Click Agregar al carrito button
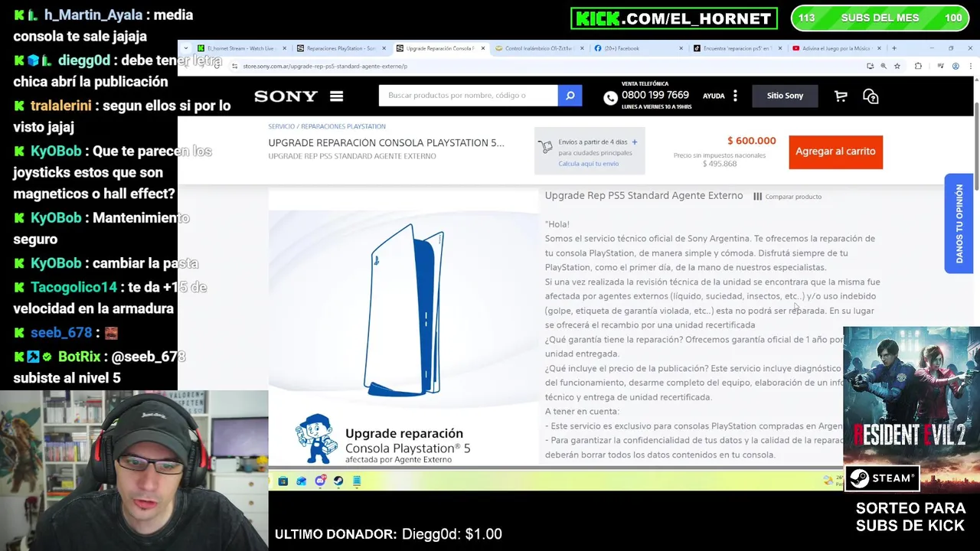 click(835, 152)
